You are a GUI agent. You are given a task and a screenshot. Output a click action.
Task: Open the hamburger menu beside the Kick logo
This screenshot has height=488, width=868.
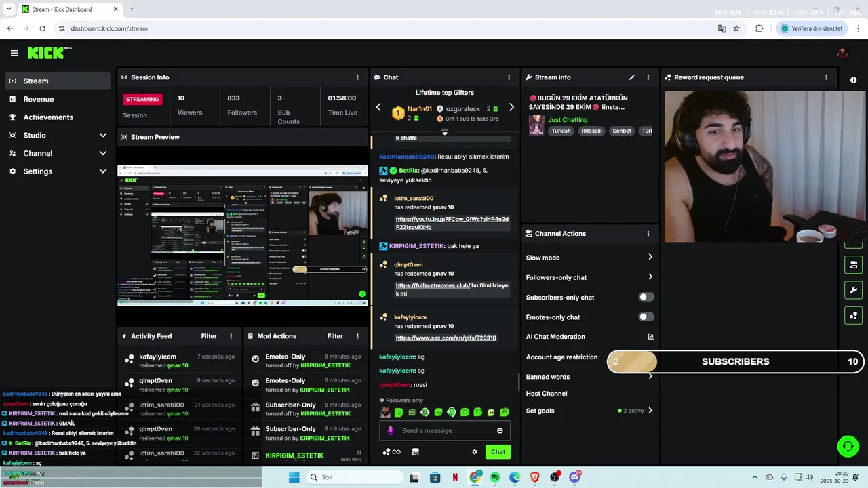point(14,53)
